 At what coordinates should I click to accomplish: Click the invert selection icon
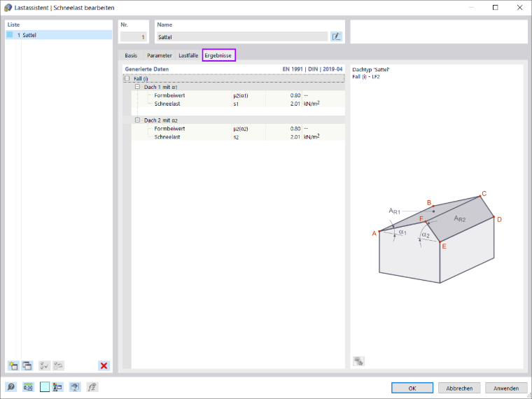tap(58, 365)
